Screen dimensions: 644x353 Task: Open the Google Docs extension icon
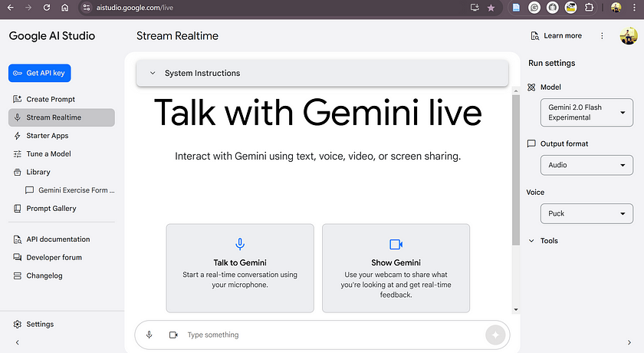pyautogui.click(x=516, y=8)
